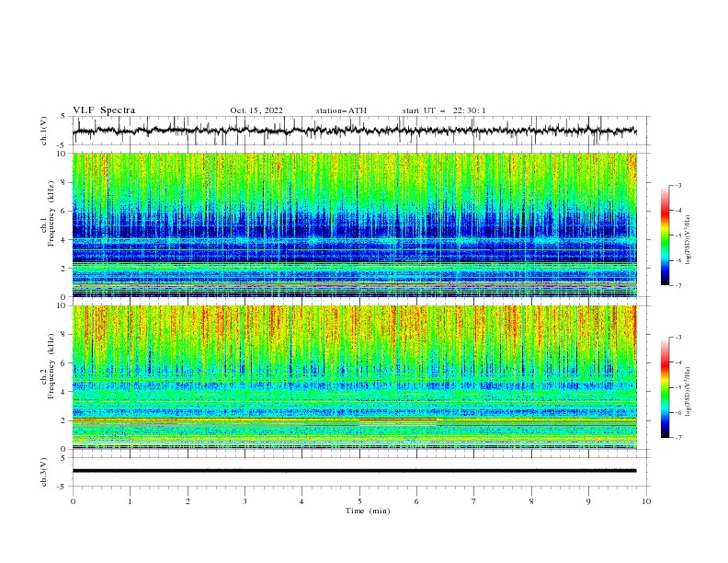Click the "10" label on the time axis
728x563 pixels.
pos(646,501)
